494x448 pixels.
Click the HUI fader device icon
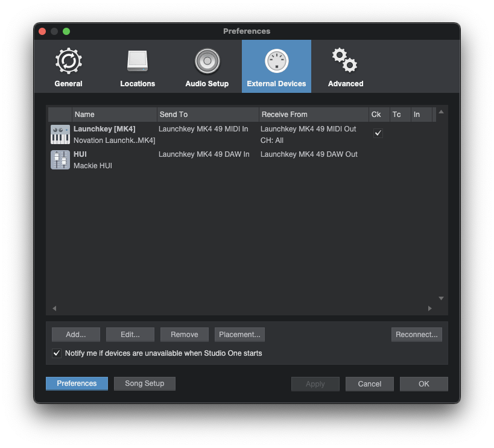point(60,160)
